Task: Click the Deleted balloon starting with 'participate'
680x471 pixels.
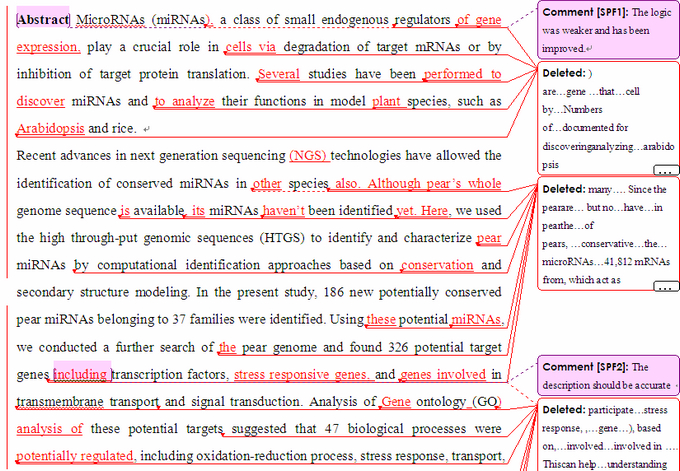Action: pyautogui.click(x=607, y=435)
